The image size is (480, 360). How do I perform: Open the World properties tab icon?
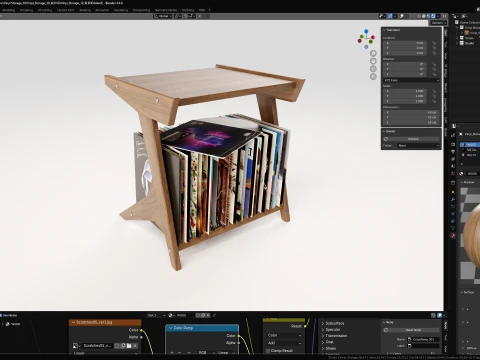(x=453, y=174)
